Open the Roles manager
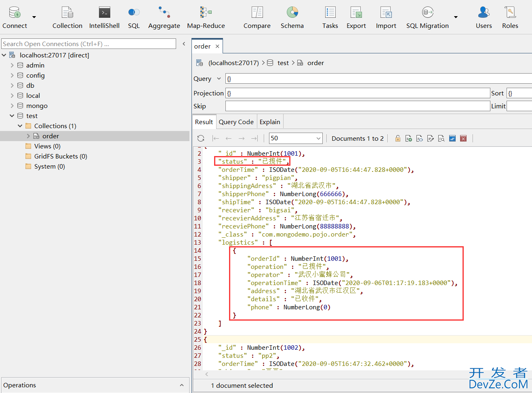Image resolution: width=532 pixels, height=393 pixels. (510, 18)
